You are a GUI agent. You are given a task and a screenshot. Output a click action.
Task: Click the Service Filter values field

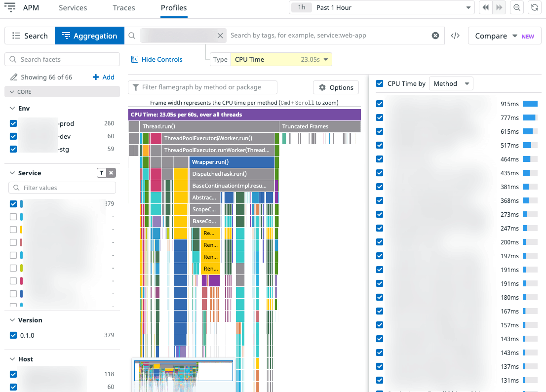[62, 188]
